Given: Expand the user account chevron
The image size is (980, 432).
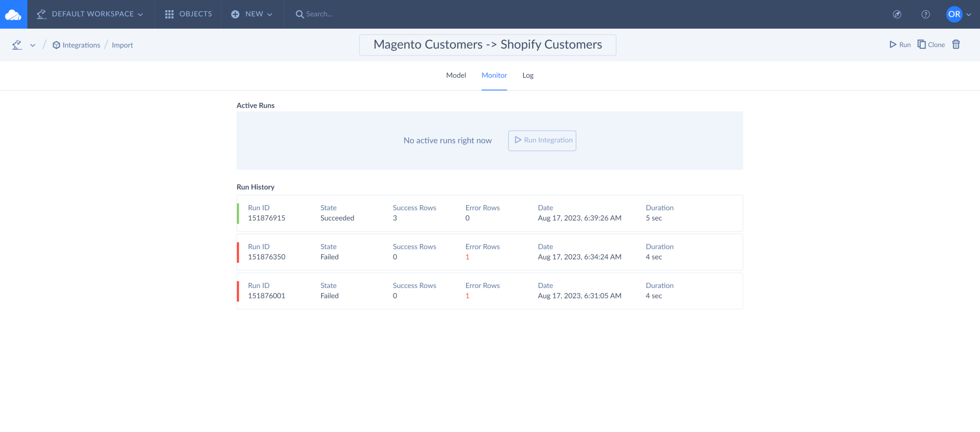Looking at the screenshot, I should click(969, 15).
